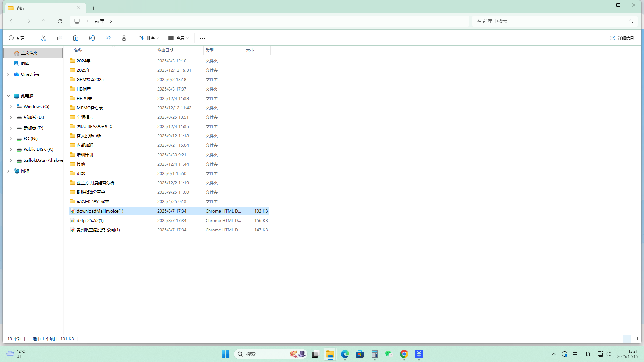Toggle the 详细信息 details pane
644x362 pixels.
click(x=622, y=38)
